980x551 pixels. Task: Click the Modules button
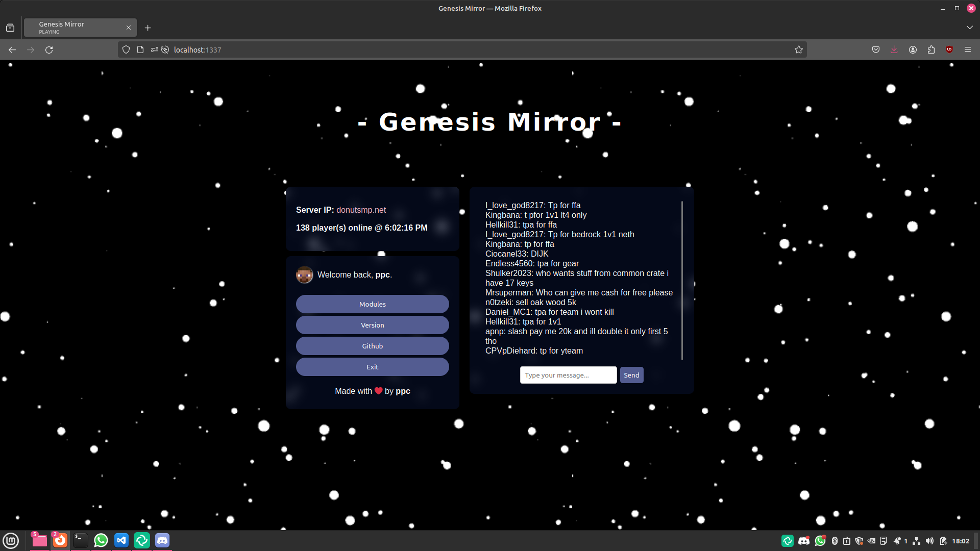click(x=372, y=304)
